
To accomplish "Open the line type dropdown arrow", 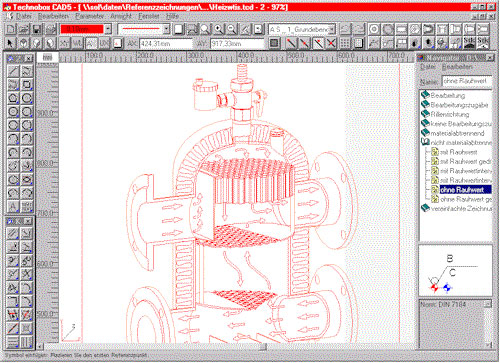I will (x=166, y=29).
